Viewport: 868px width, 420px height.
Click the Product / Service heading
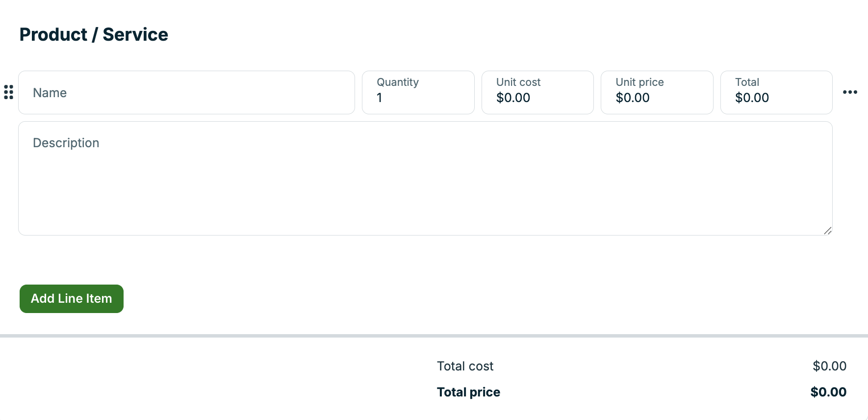93,34
